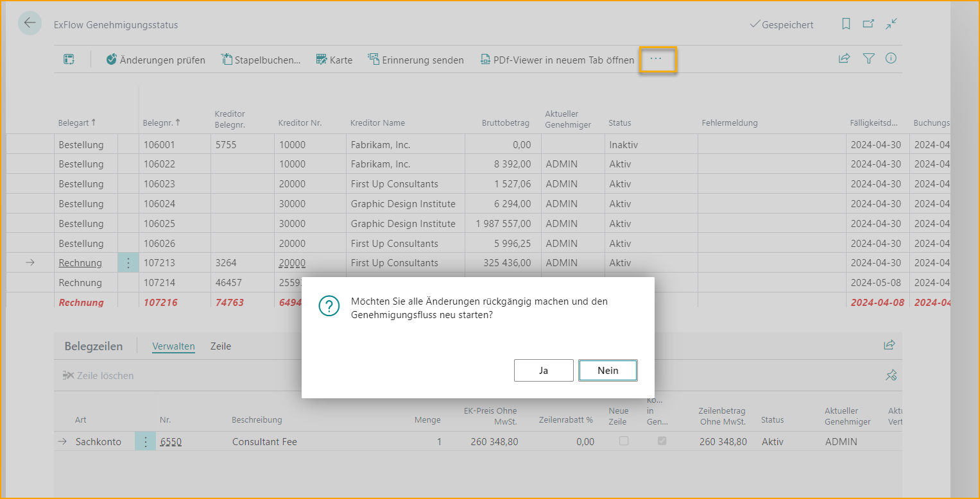Open page in new window icon
This screenshot has width=980, height=499.
868,24
